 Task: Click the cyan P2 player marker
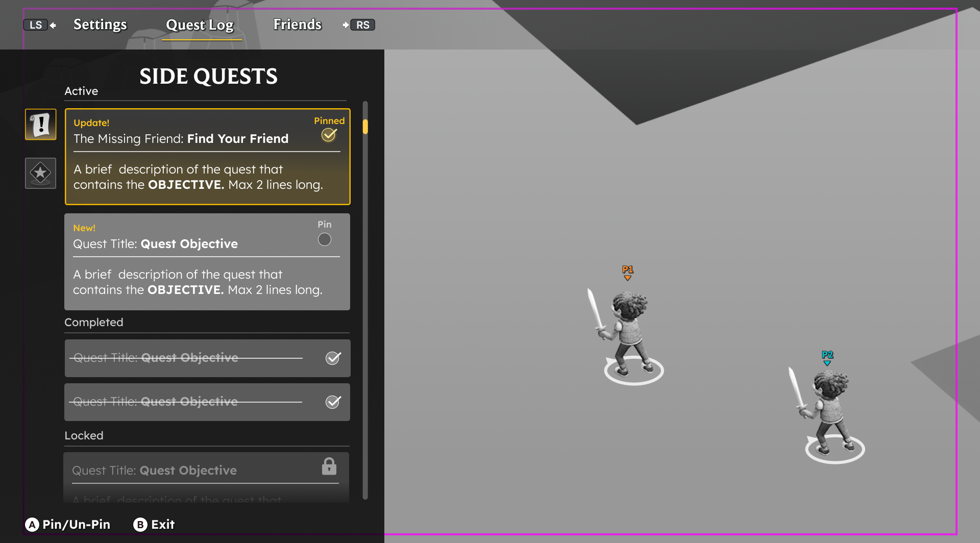827,358
